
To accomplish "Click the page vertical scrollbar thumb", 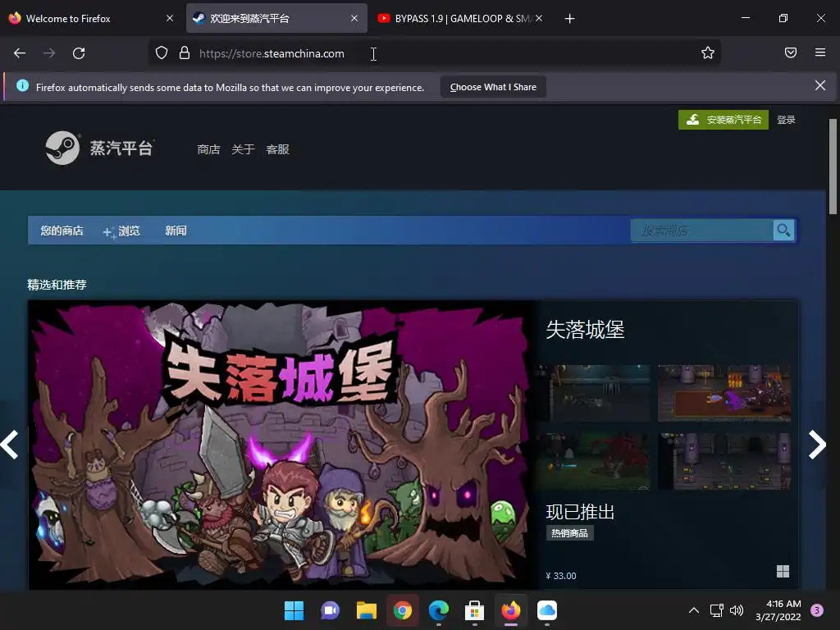I will pyautogui.click(x=833, y=167).
